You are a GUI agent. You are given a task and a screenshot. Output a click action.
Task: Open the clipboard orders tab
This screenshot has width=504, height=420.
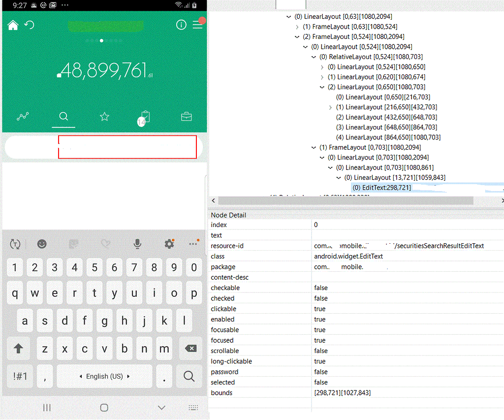click(x=144, y=118)
